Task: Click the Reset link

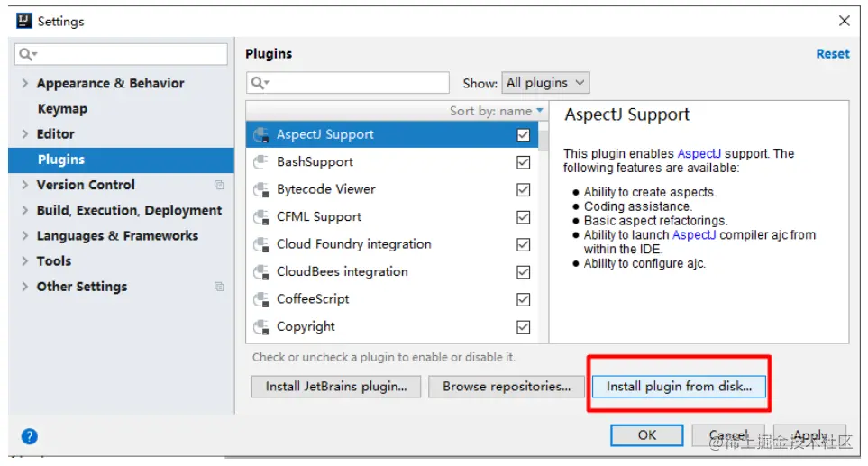Action: (x=832, y=54)
